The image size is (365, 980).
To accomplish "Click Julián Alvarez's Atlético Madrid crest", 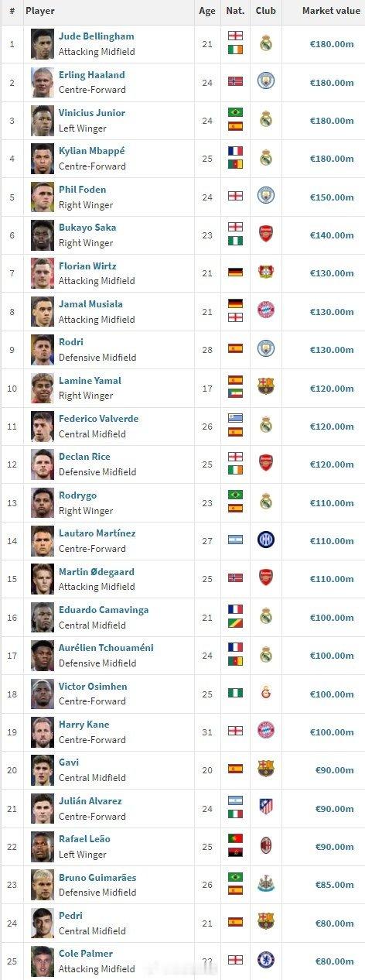I will pos(266,808).
